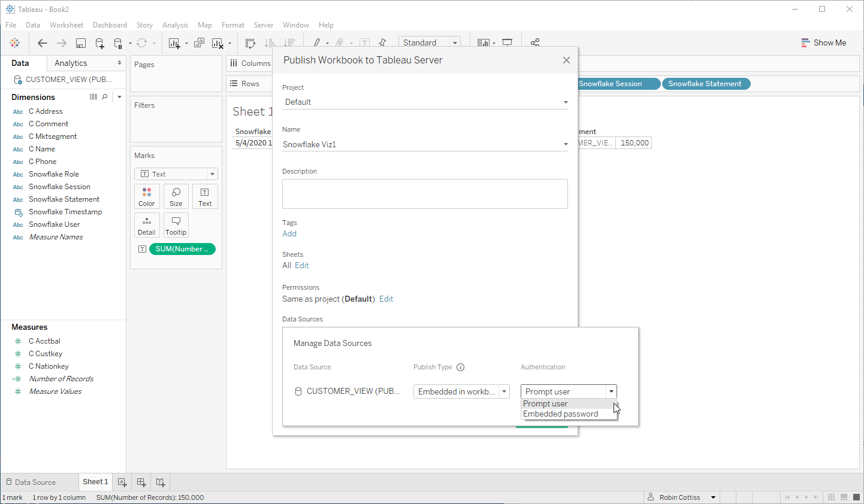Click the Fix Axes pin icon
Image resolution: width=864 pixels, height=504 pixels.
click(383, 42)
